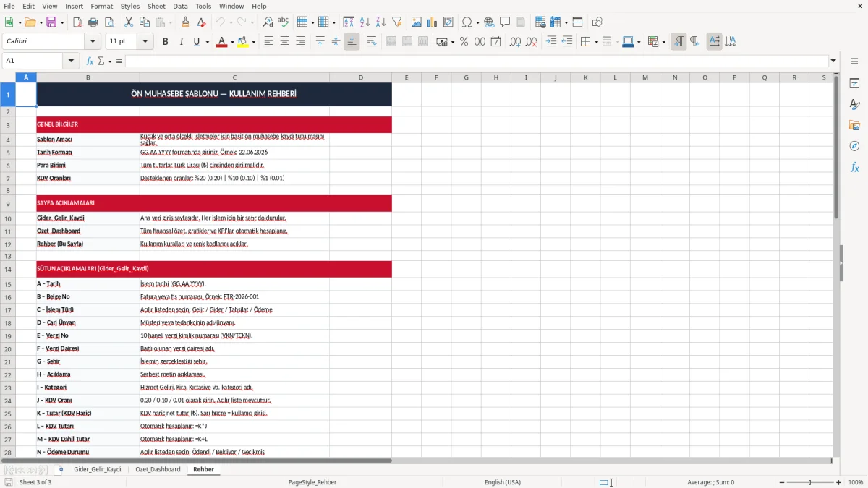Click the Save document icon
This screenshot has height=488, width=868.
point(51,22)
